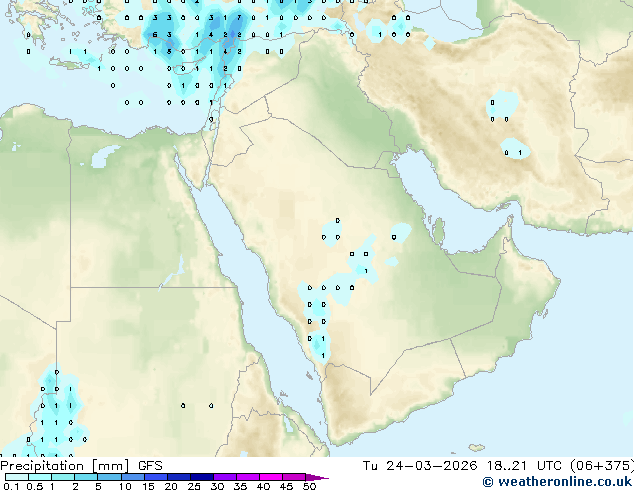Screen dimensions: 634x490
Task: Click legend scale label '45'
Action: click(286, 486)
